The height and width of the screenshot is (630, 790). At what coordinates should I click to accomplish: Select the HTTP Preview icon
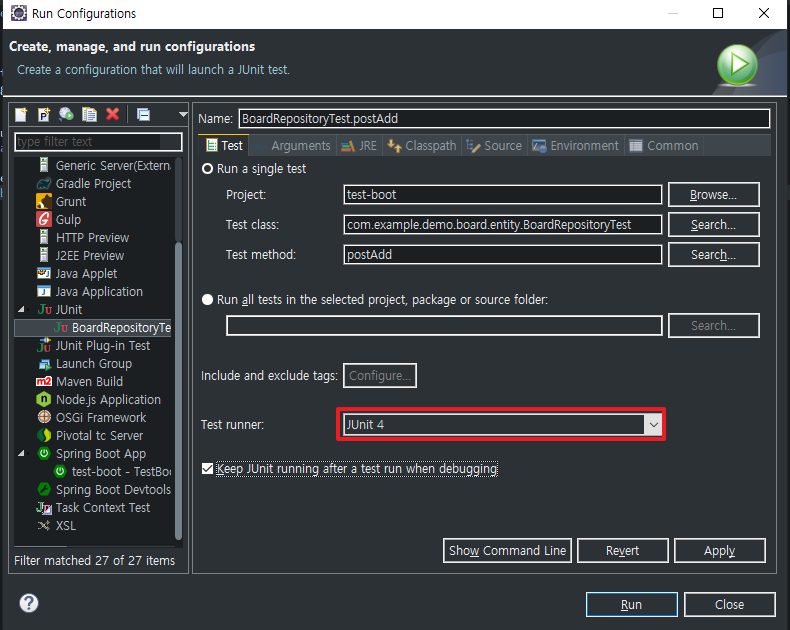[x=44, y=237]
